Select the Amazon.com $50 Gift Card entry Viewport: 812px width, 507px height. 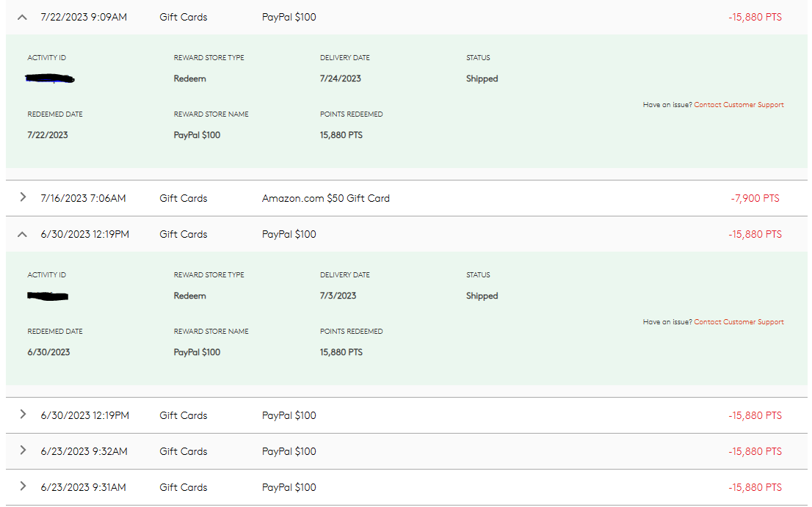point(325,198)
